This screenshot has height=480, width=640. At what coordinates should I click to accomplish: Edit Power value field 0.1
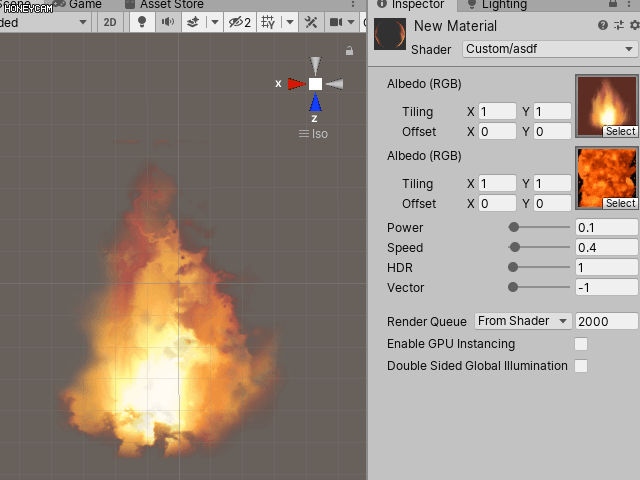click(607, 227)
